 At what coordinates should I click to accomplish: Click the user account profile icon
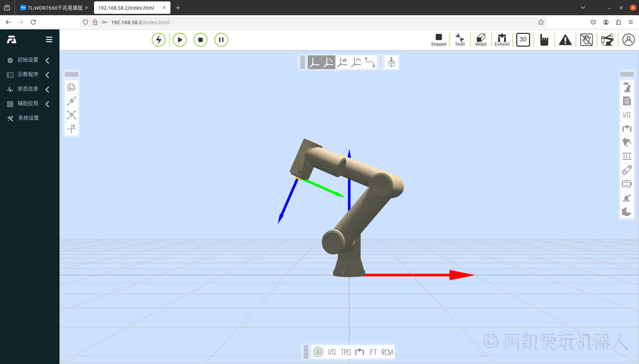[628, 40]
